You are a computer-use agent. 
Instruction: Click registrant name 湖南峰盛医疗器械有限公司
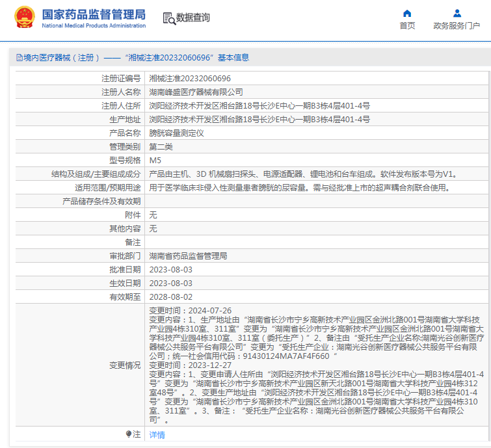(196, 92)
